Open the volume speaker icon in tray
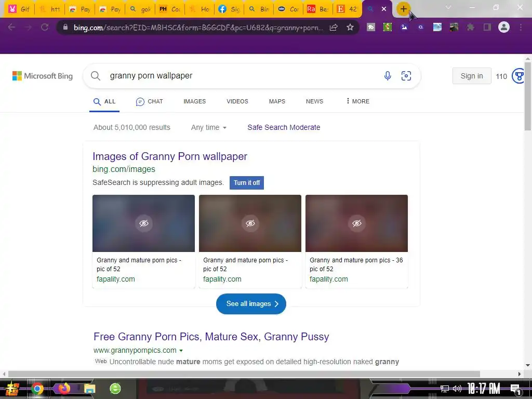Screen dimensions: 532x399 click(x=457, y=389)
